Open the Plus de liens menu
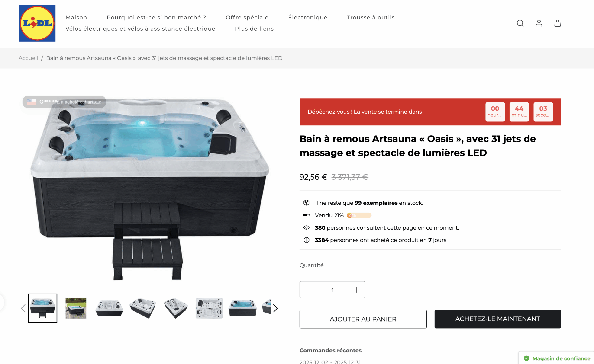This screenshot has height=364, width=594. (x=254, y=29)
